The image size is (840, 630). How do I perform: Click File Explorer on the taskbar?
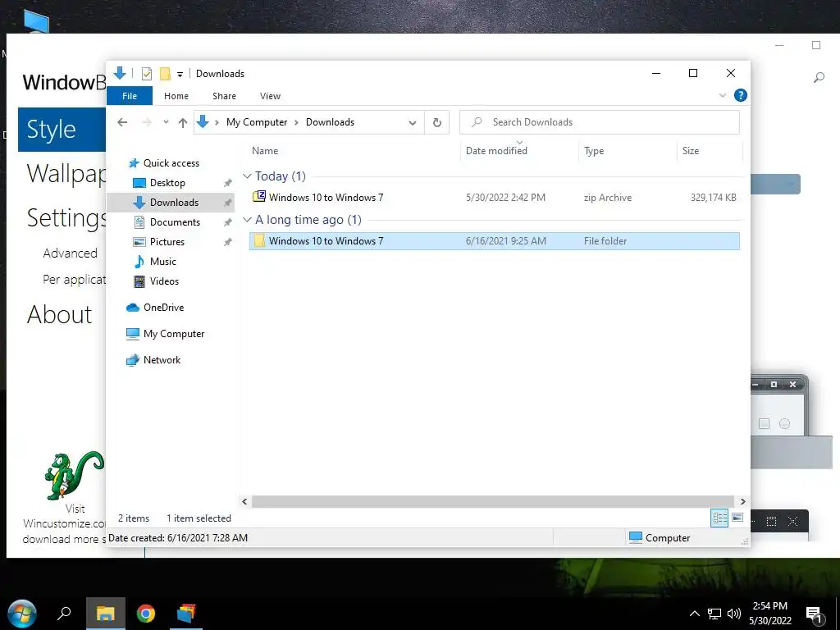tap(106, 614)
